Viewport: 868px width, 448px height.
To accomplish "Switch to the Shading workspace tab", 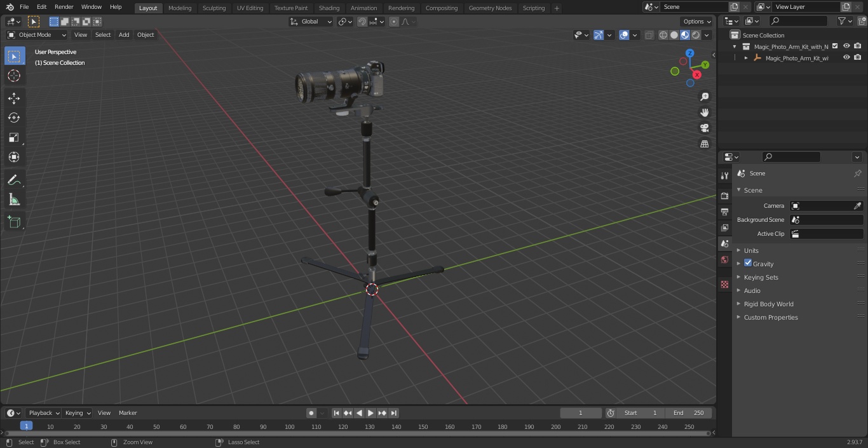I will point(329,8).
